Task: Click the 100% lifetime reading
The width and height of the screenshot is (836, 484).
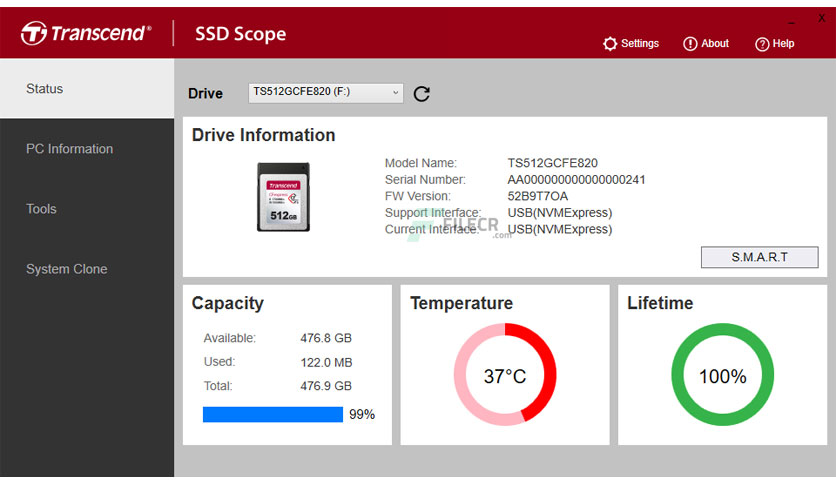Action: coord(722,376)
